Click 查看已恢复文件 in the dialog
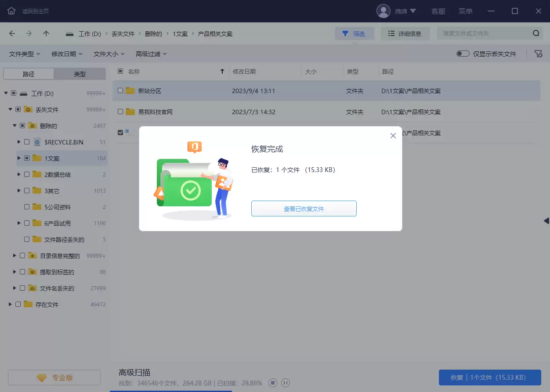 [x=304, y=209]
